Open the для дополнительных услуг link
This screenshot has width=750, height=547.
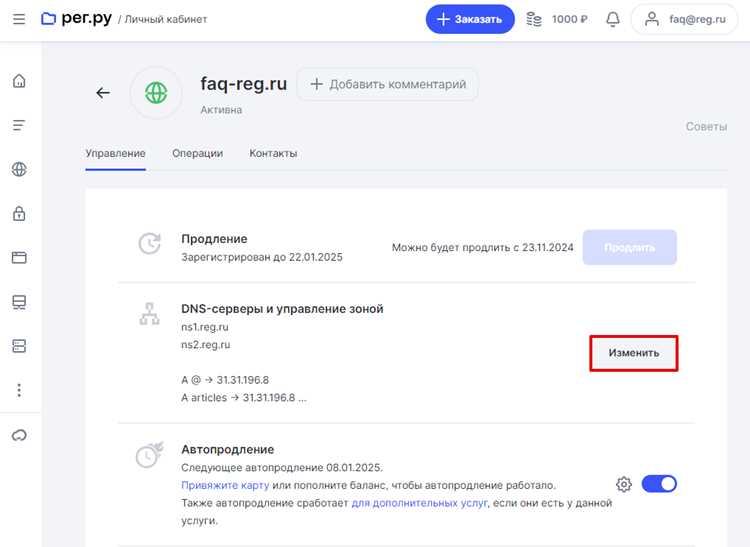click(419, 503)
